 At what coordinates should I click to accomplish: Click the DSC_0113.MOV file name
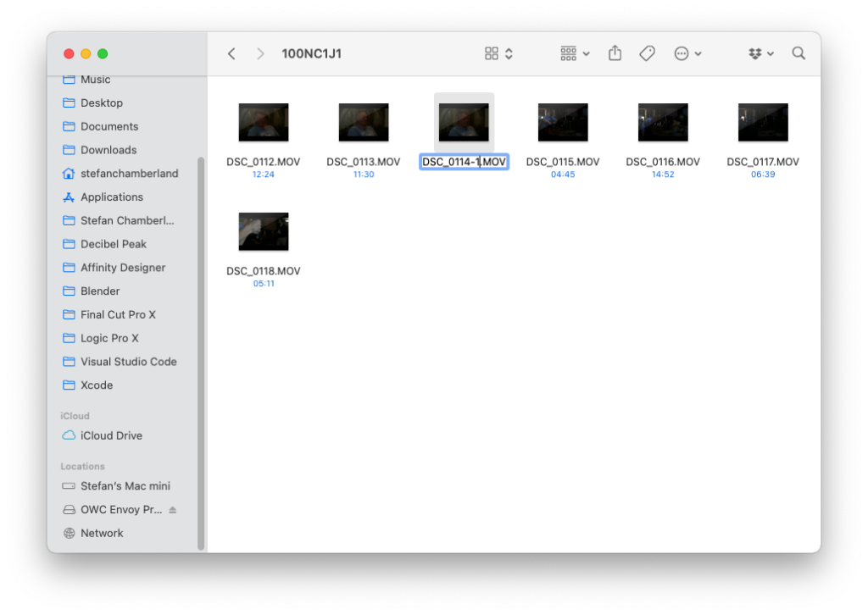coord(364,162)
